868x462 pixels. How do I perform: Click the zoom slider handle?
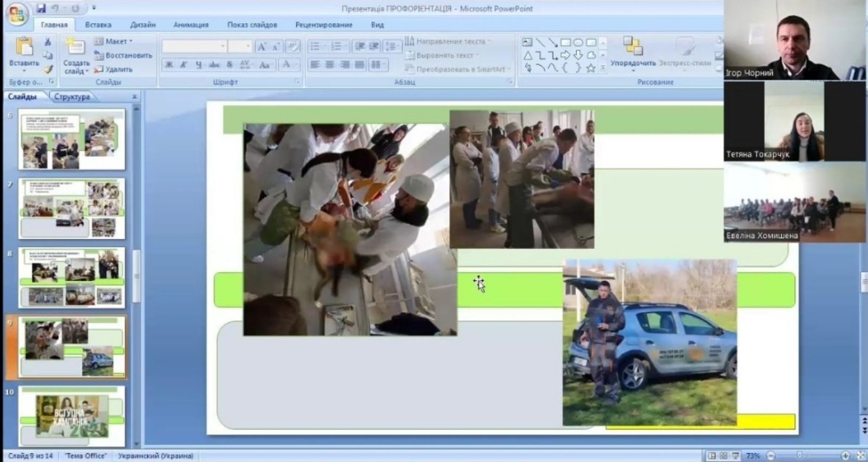point(800,455)
